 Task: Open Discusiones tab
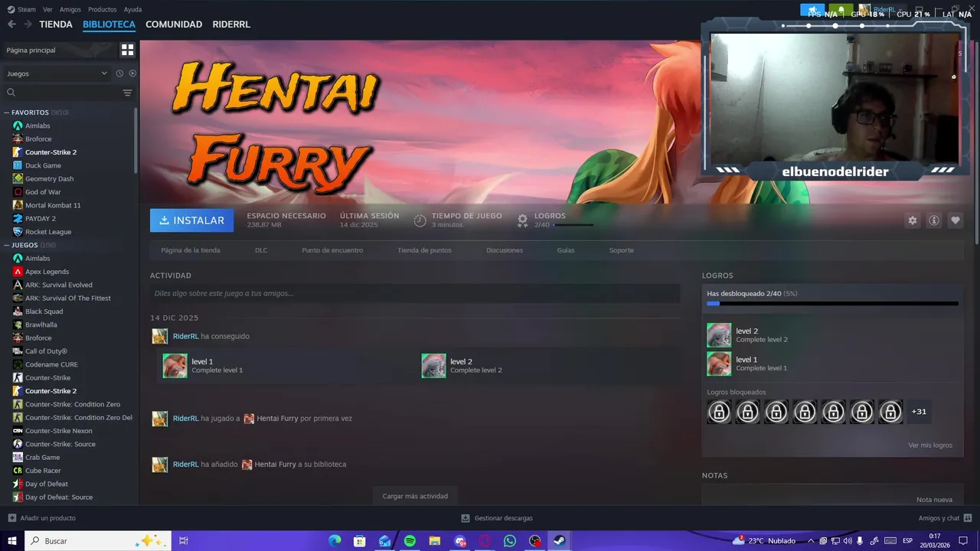[x=505, y=250]
